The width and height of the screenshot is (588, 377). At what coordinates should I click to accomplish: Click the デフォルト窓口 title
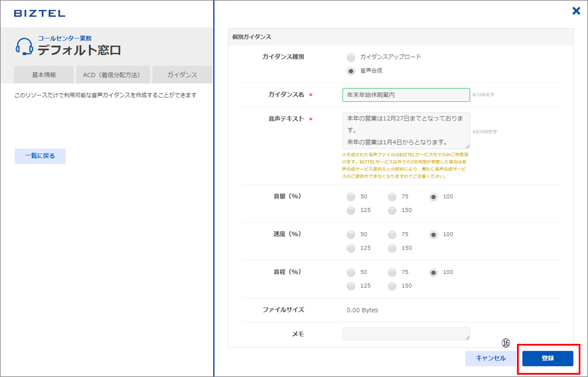point(79,50)
